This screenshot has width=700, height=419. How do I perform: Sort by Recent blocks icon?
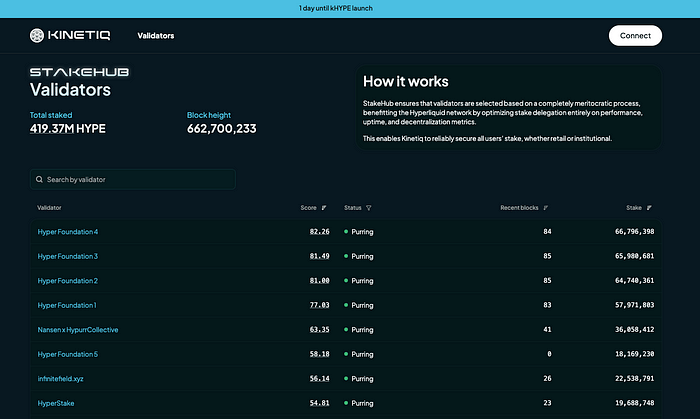546,208
